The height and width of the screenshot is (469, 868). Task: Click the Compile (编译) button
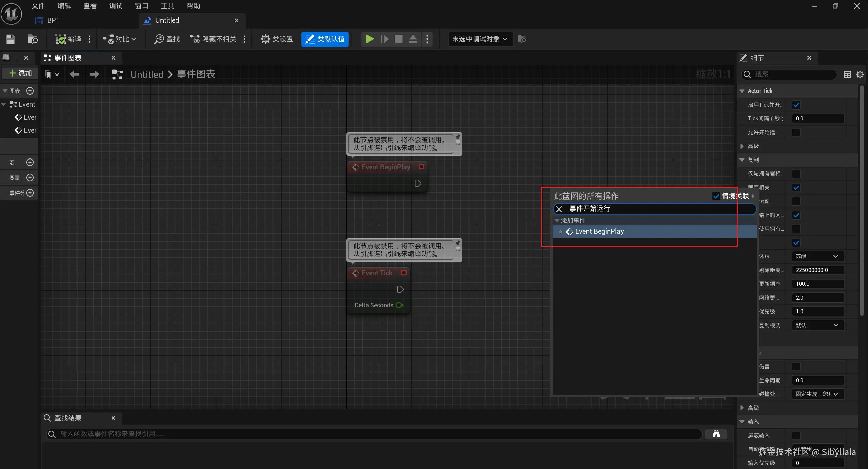69,39
